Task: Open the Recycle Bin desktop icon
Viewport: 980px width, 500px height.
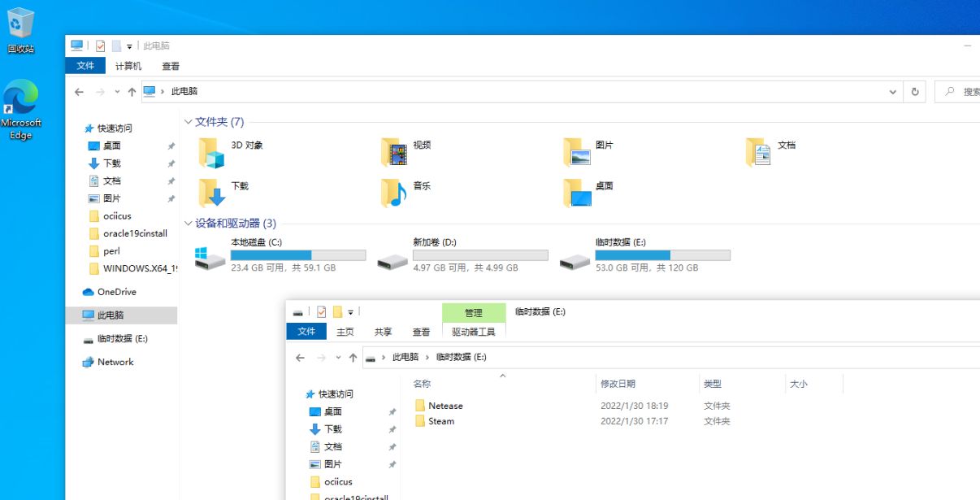Action: (20, 28)
